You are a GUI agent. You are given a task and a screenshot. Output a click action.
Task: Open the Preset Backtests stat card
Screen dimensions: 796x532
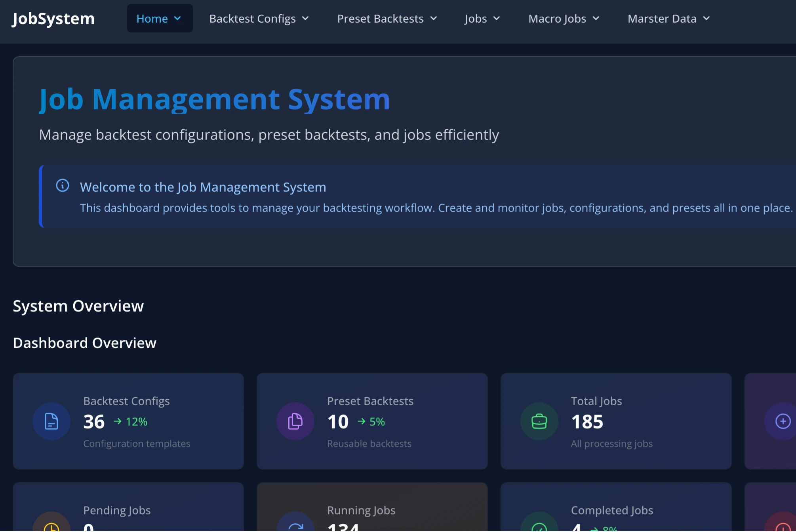[x=372, y=421]
